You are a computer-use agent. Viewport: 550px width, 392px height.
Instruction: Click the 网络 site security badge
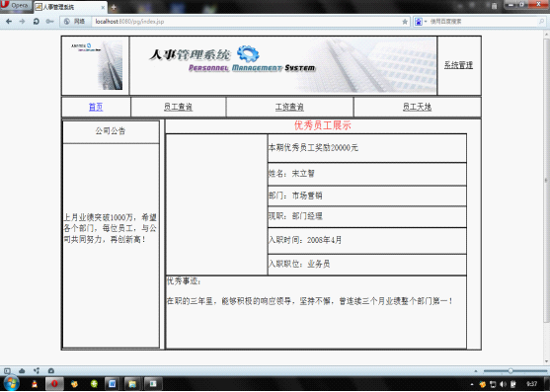pyautogui.click(x=74, y=22)
